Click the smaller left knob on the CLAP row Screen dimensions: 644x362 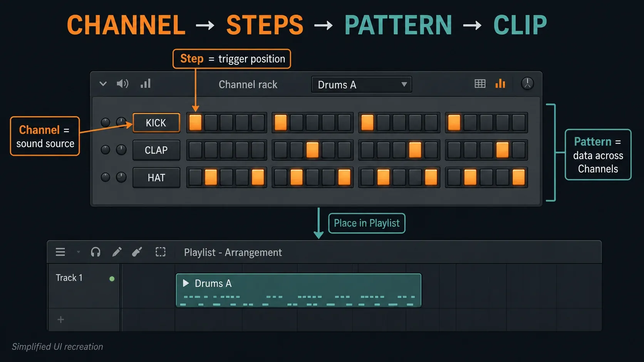click(x=105, y=150)
